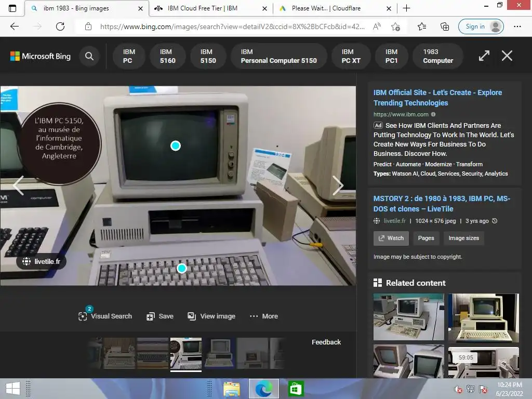Viewport: 532px width, 399px height.
Task: Select the IBM PC1 chip
Action: click(391, 56)
